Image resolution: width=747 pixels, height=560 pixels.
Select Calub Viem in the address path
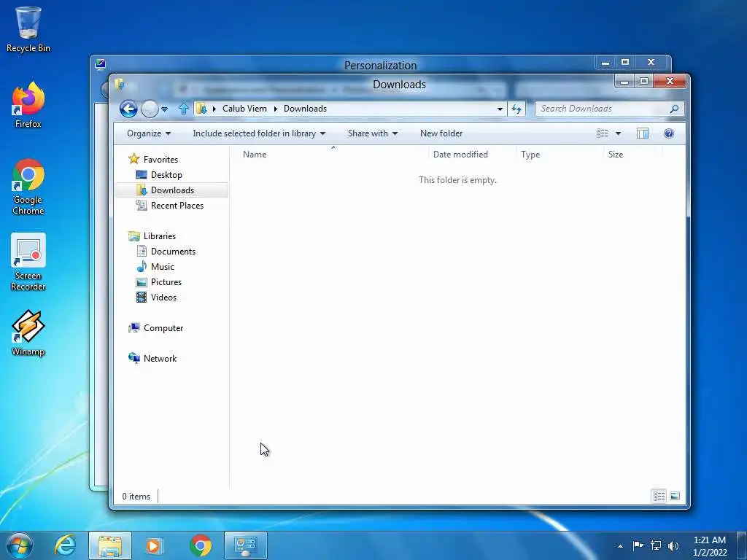coord(244,109)
